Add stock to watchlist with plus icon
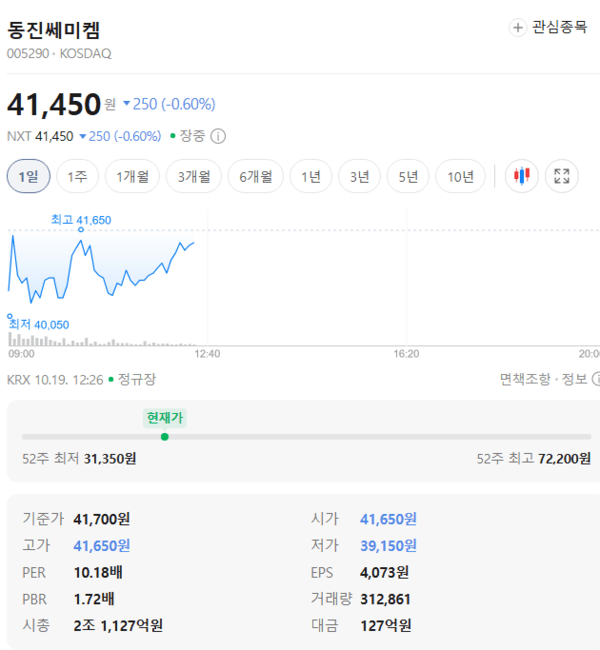Viewport: 600px width, 650px height. (x=517, y=28)
